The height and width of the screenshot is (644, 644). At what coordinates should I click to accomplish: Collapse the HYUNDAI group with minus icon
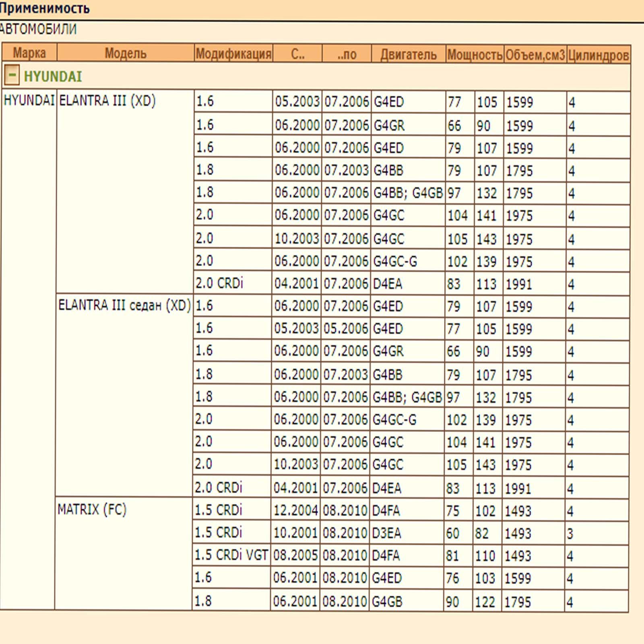[12, 75]
